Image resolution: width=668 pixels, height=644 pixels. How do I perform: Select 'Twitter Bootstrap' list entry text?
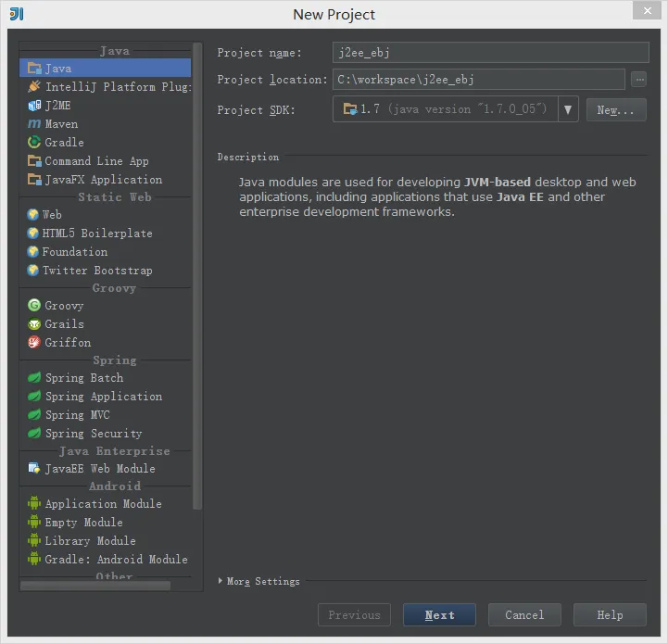97,271
